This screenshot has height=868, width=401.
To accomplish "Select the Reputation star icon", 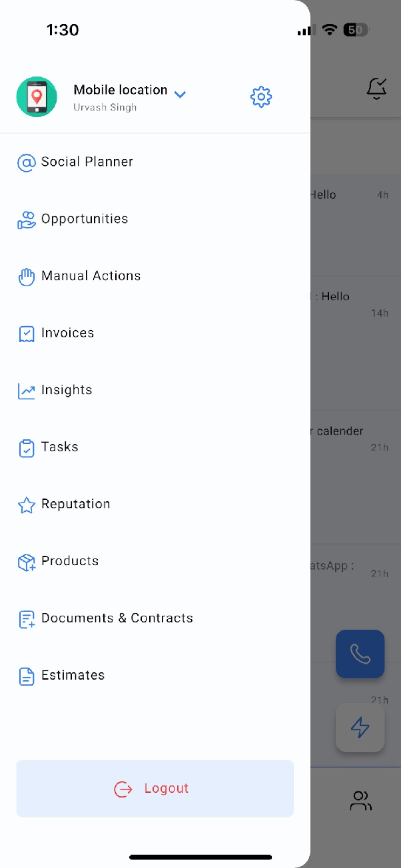I will click(x=26, y=505).
